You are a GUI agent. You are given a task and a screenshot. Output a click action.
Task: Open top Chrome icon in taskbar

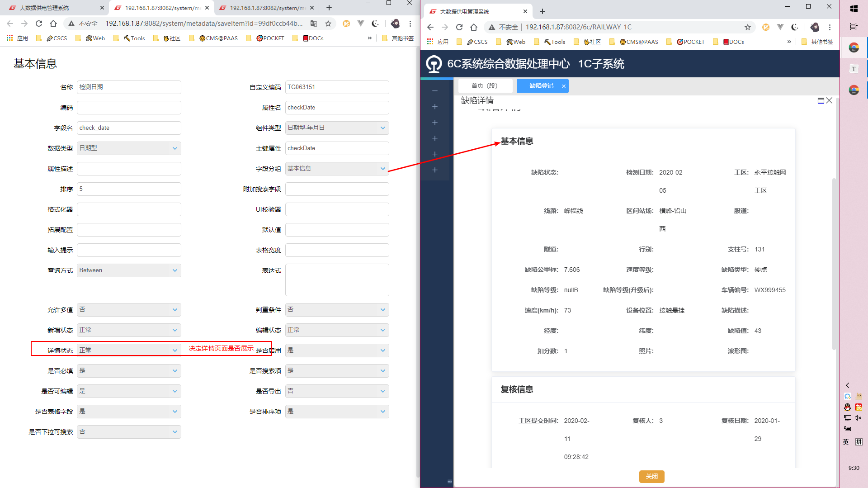(854, 47)
